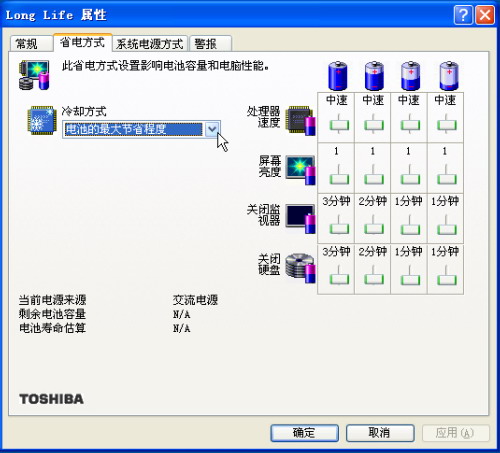Adjust processor speed slider under full battery
Viewport: 500px width, 453px height.
339,125
